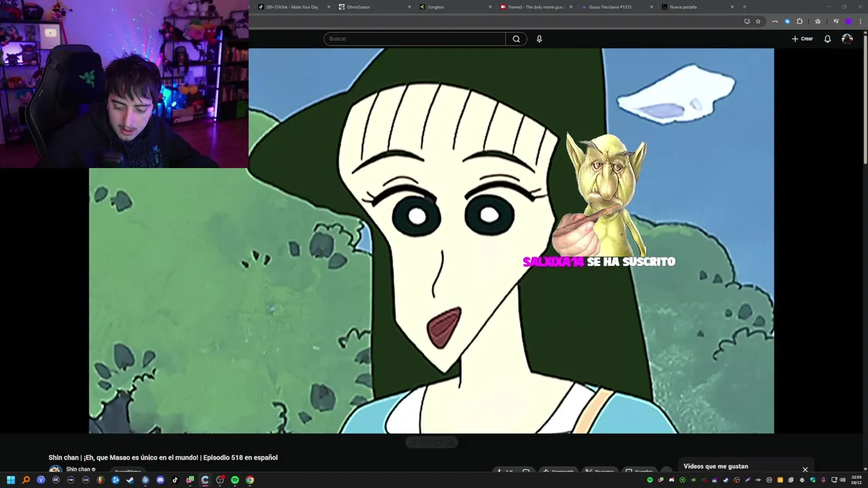Click the volume speaker icon in tray
This screenshot has width=868, height=488.
point(843,480)
